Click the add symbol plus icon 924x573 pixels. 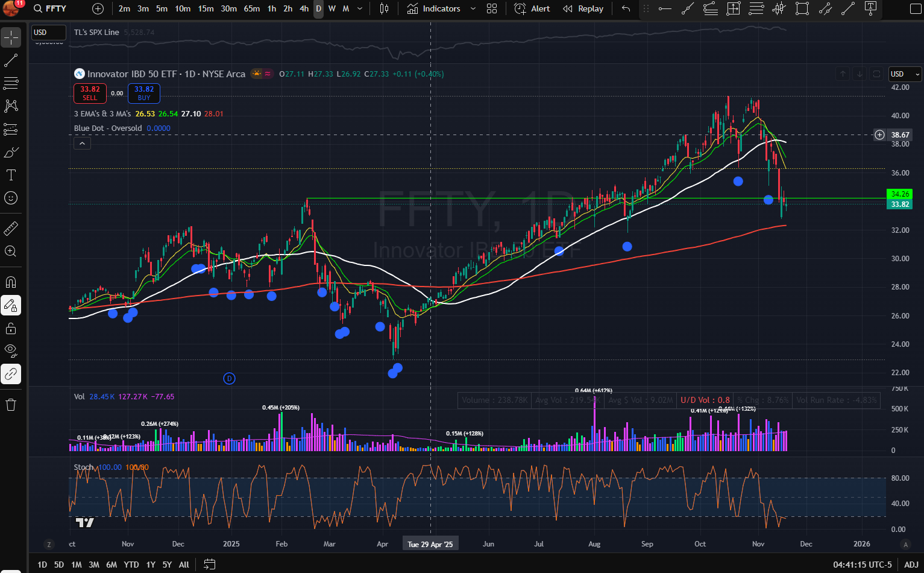coord(98,8)
